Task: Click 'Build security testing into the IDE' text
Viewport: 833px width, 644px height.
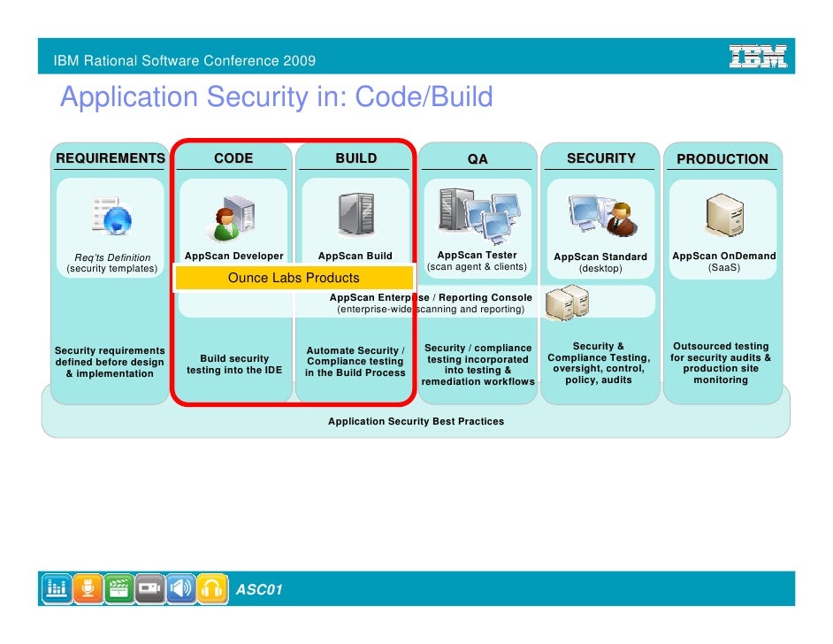Action: (234, 364)
